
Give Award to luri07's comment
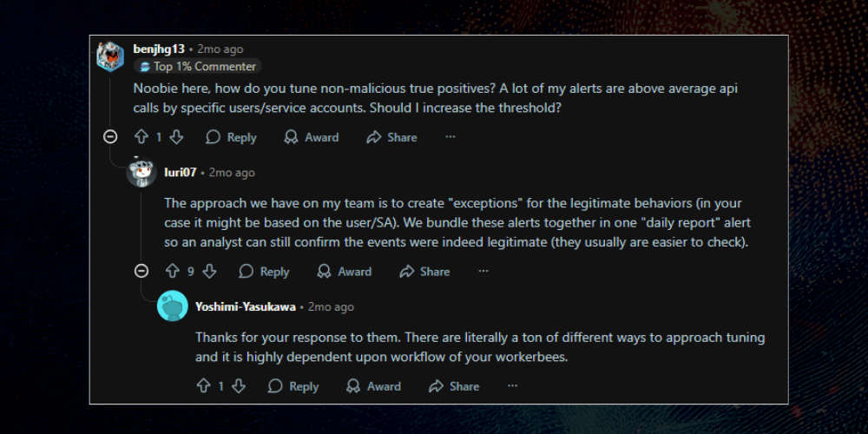point(345,272)
